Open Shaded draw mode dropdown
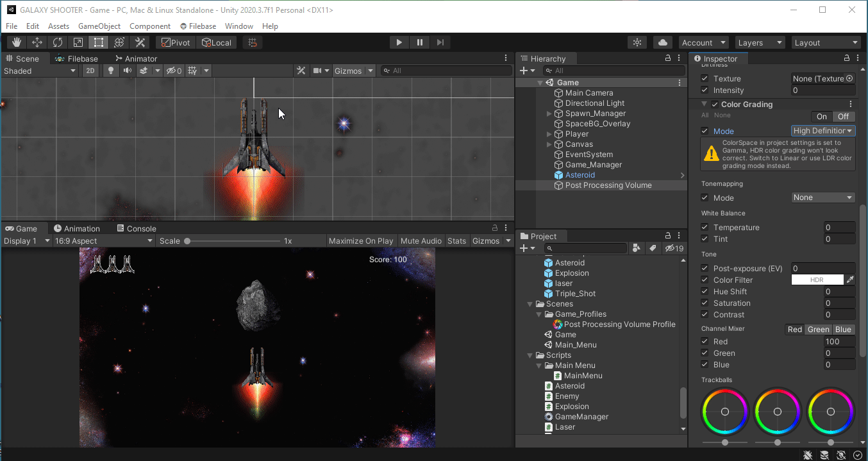This screenshot has height=461, width=868. [x=40, y=71]
